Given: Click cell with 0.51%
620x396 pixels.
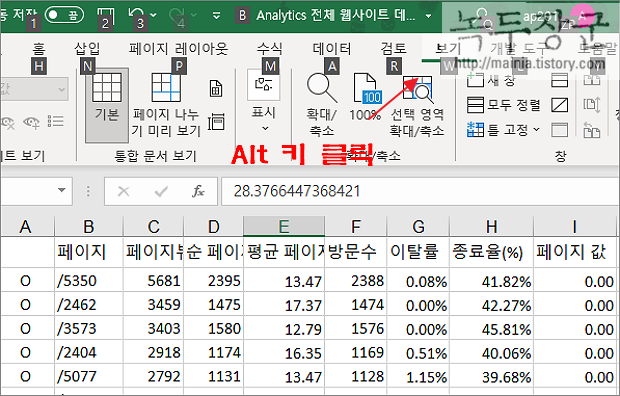Looking at the screenshot, I should [x=418, y=353].
